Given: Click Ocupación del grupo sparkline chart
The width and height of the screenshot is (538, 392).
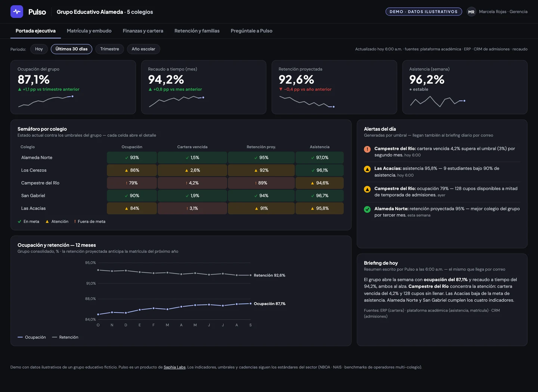Looking at the screenshot, I should [46, 101].
